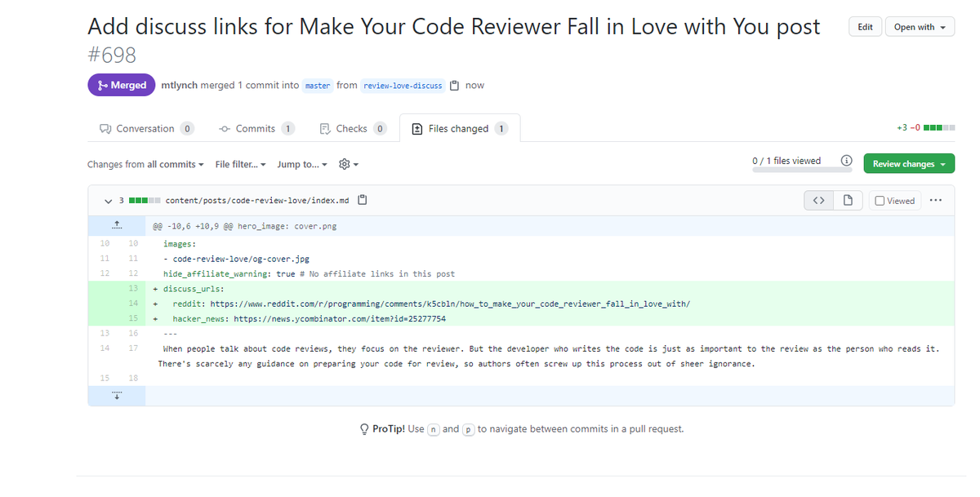The width and height of the screenshot is (980, 497).
Task: Click the 'images:' code line
Action: pos(550,243)
